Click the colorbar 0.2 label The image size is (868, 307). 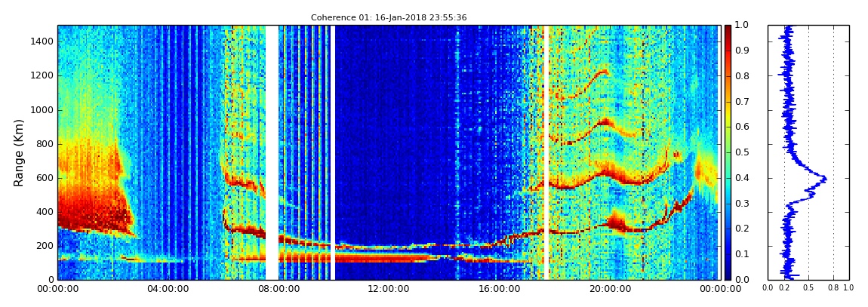pos(740,229)
